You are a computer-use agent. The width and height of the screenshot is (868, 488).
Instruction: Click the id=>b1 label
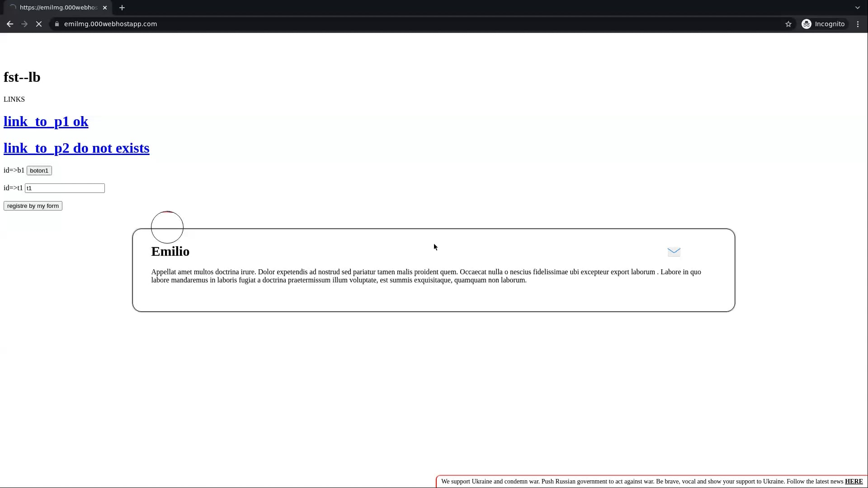click(14, 170)
